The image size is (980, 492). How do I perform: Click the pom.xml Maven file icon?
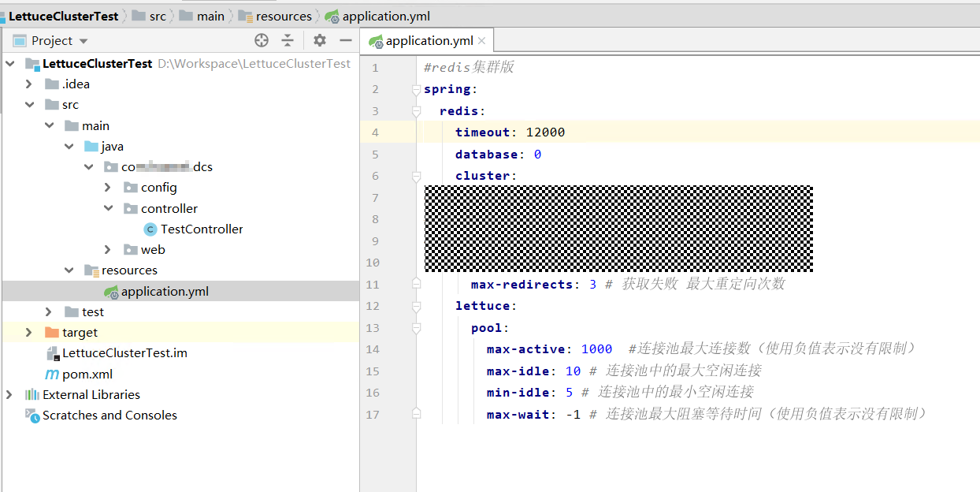52,375
